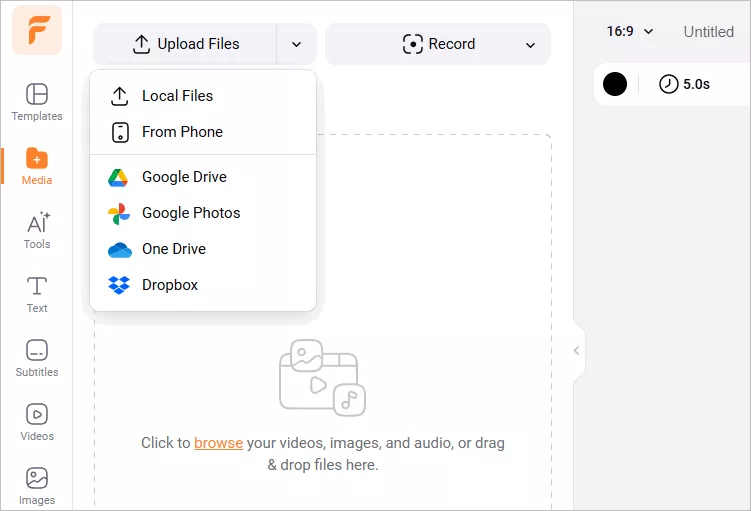Open the 16:9 aspect ratio dropdown
This screenshot has height=511, width=751.
tap(629, 32)
